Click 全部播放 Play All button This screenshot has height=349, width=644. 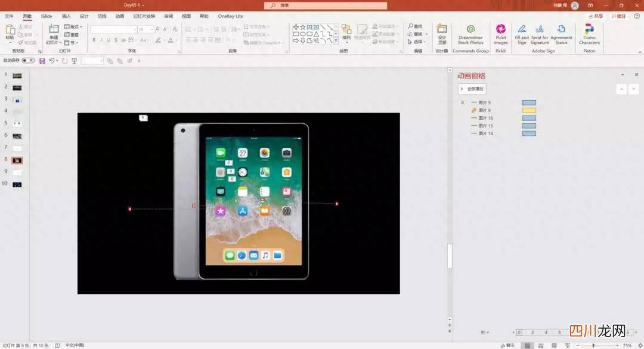[472, 89]
